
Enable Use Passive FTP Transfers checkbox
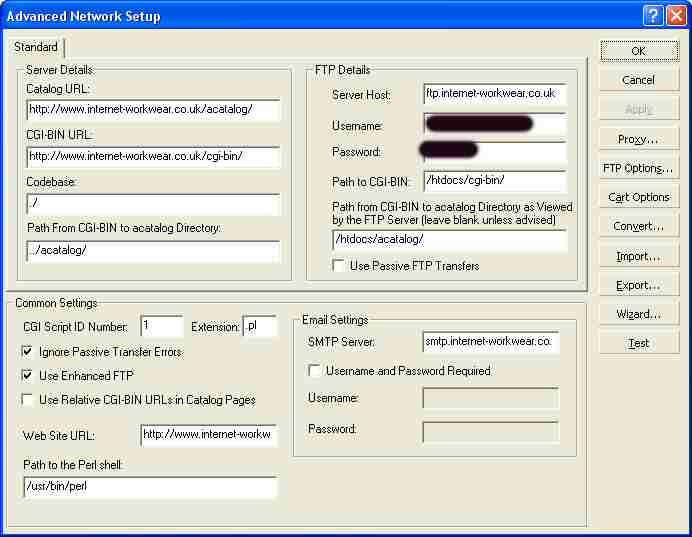(x=339, y=266)
